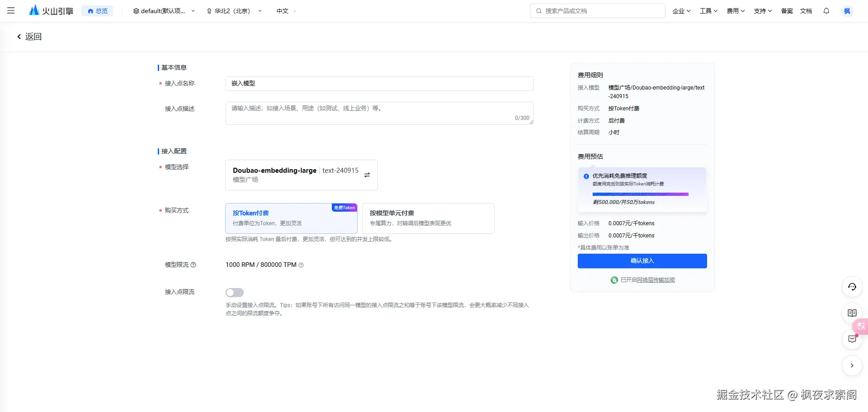Focus the product and docs search box
This screenshot has height=412, width=868.
(x=597, y=11)
